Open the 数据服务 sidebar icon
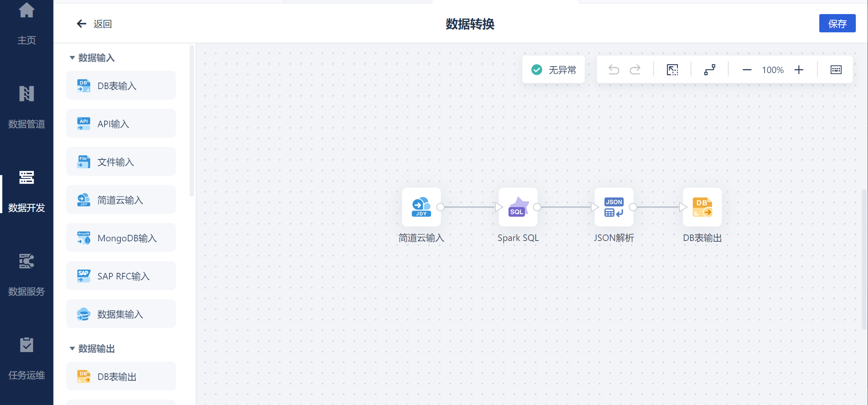This screenshot has width=868, height=405. point(27,261)
